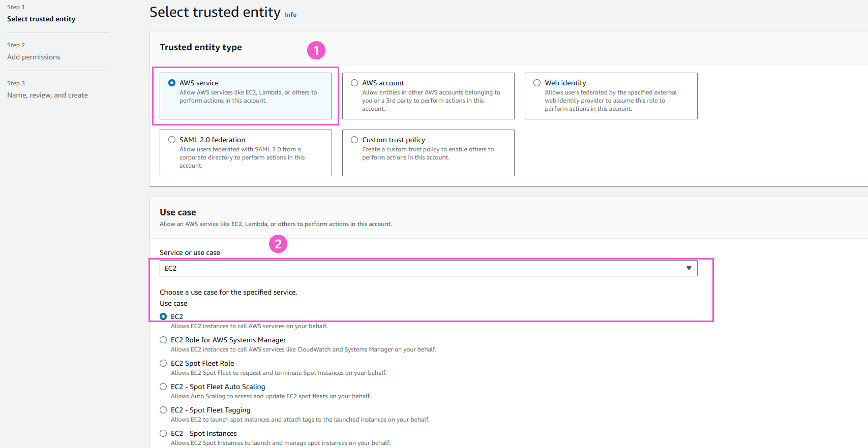This screenshot has width=868, height=448.
Task: Open the Info link beside the page title
Action: click(290, 15)
